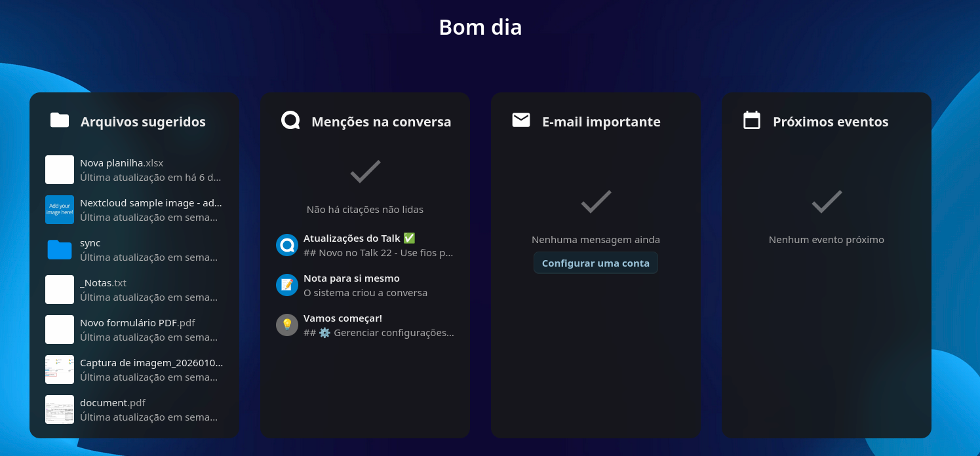
Task: Open the blue sync folder icon
Action: (x=60, y=250)
